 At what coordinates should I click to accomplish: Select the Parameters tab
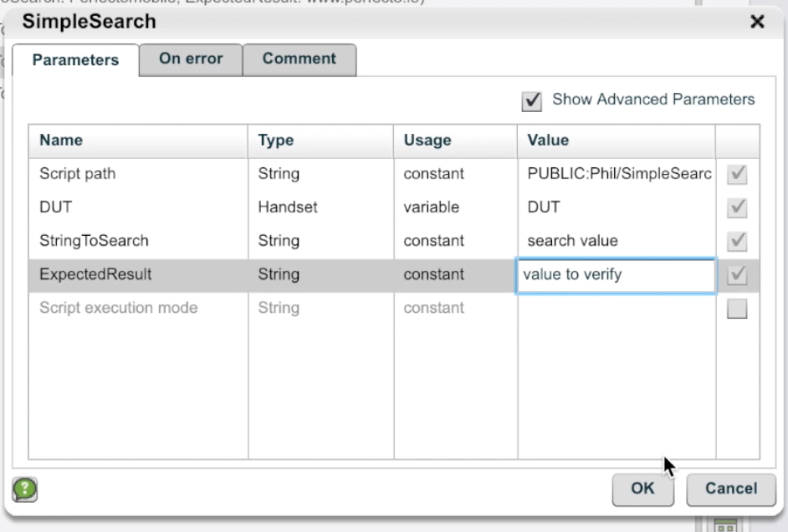[75, 60]
